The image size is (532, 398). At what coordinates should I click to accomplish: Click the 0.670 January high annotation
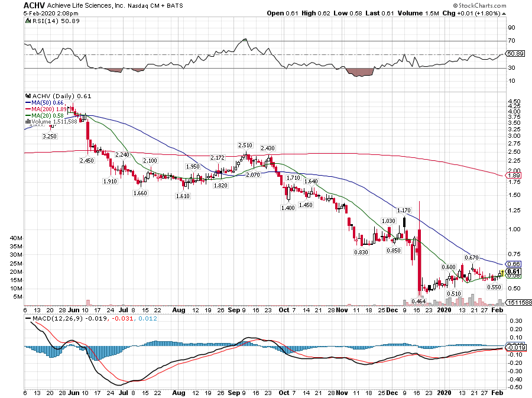(x=472, y=257)
